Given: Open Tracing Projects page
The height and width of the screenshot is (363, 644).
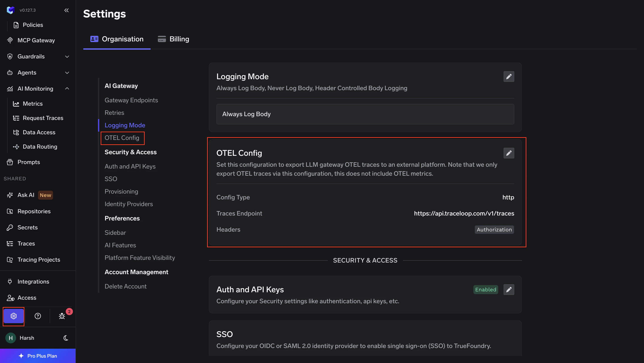Looking at the screenshot, I should click(x=38, y=259).
